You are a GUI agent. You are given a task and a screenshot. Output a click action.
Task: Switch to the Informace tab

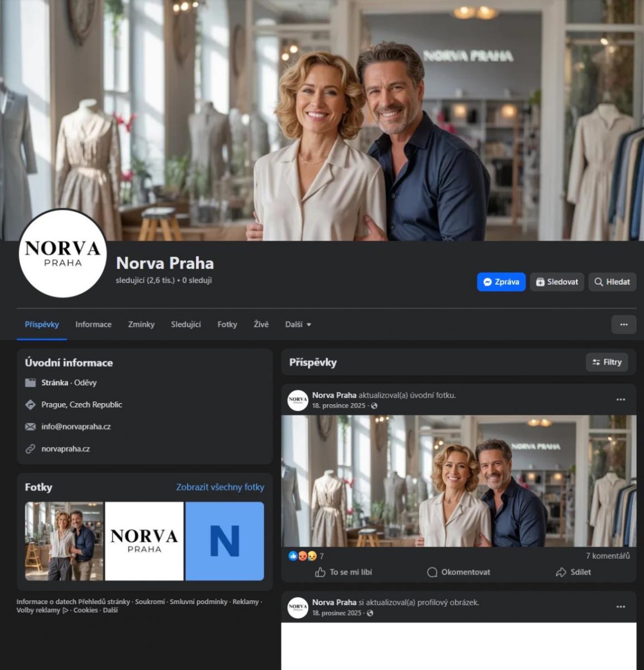[x=93, y=324]
